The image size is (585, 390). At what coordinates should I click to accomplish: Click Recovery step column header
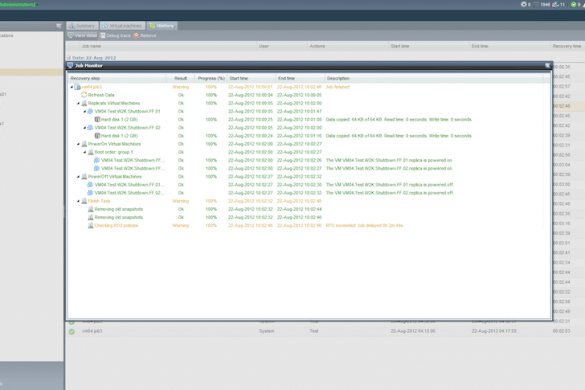click(117, 78)
